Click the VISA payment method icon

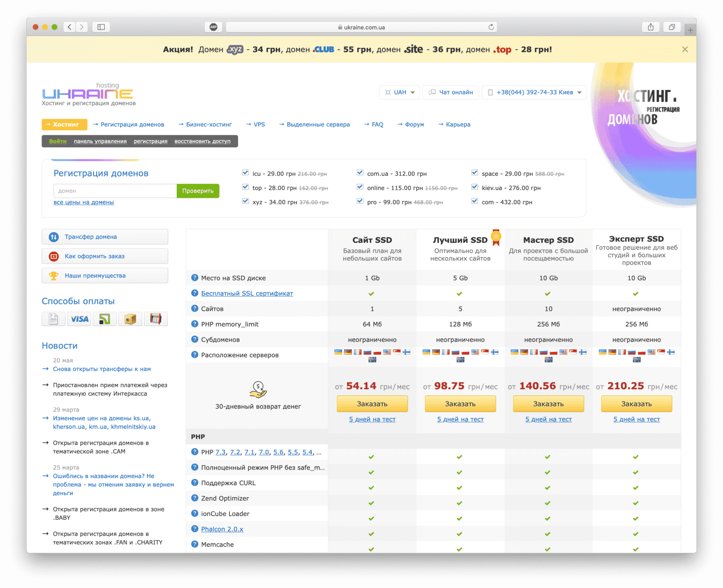[79, 319]
